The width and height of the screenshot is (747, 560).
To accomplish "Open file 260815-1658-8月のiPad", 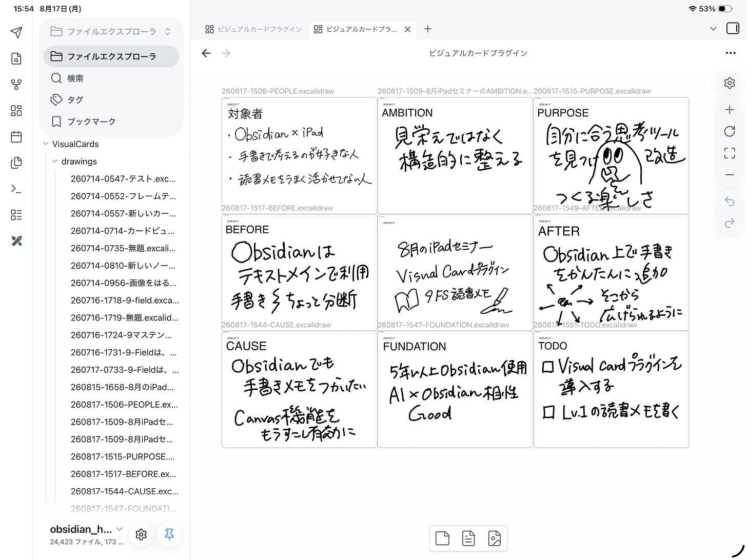I will click(123, 387).
